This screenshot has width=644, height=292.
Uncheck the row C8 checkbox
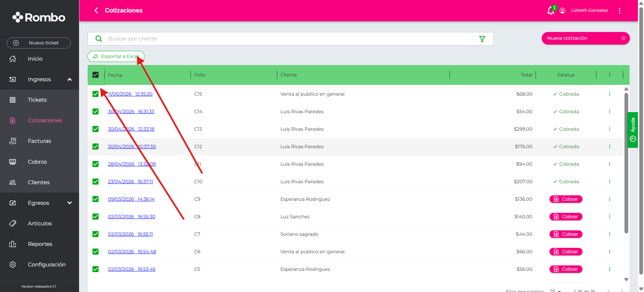pyautogui.click(x=96, y=217)
